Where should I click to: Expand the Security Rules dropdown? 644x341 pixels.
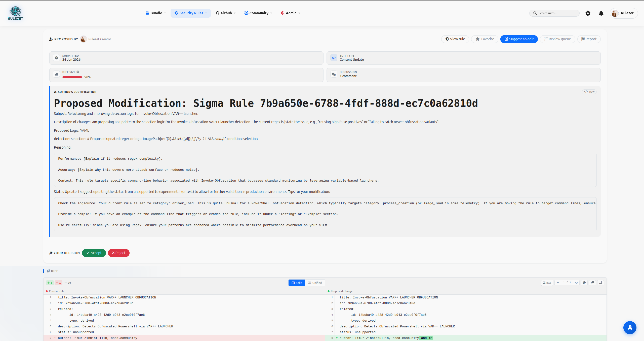click(191, 13)
